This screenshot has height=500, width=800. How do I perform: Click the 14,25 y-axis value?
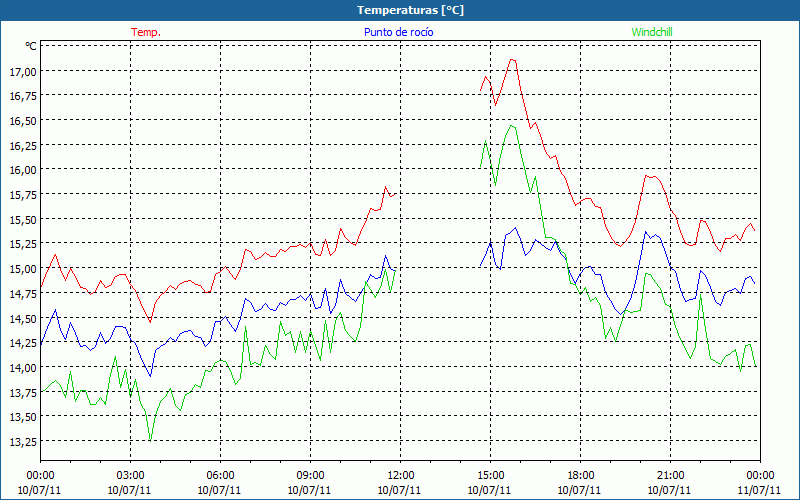pyautogui.click(x=23, y=343)
